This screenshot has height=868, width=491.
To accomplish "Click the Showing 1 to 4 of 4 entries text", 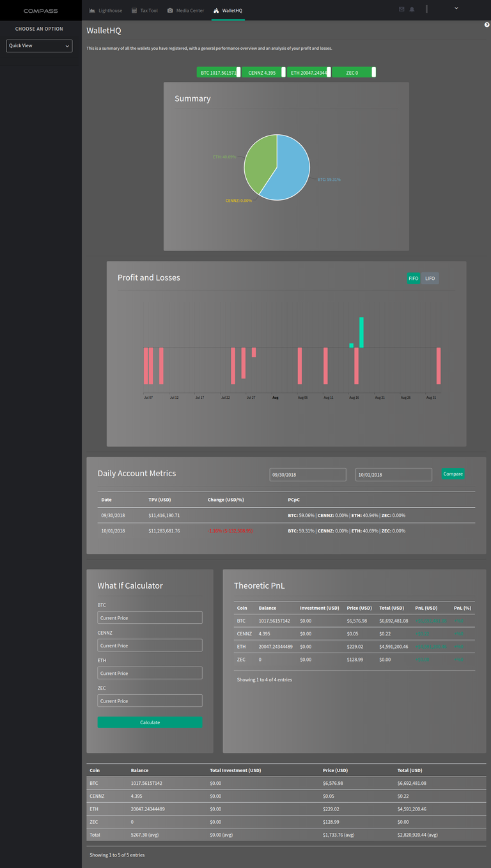I will [265, 679].
